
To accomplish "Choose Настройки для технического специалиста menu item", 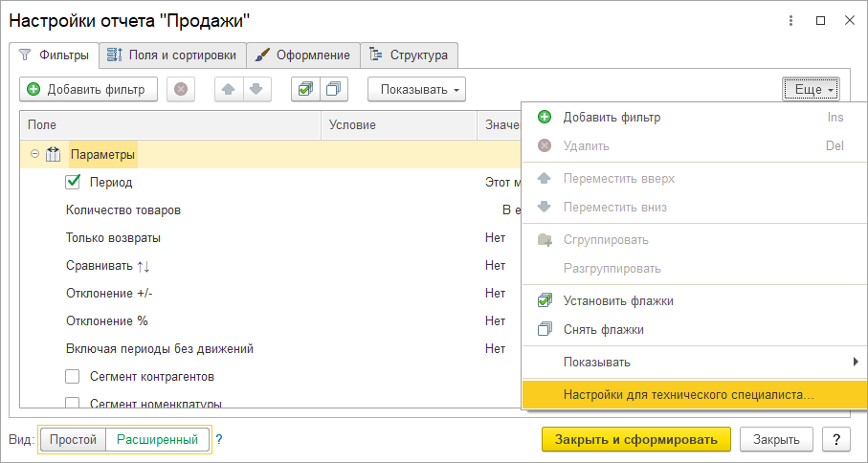I will click(x=688, y=393).
